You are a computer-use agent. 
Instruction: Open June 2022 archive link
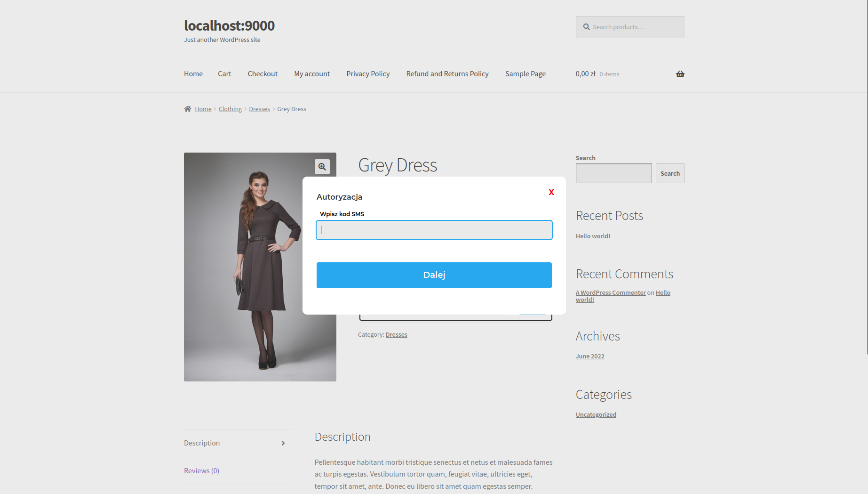click(590, 356)
